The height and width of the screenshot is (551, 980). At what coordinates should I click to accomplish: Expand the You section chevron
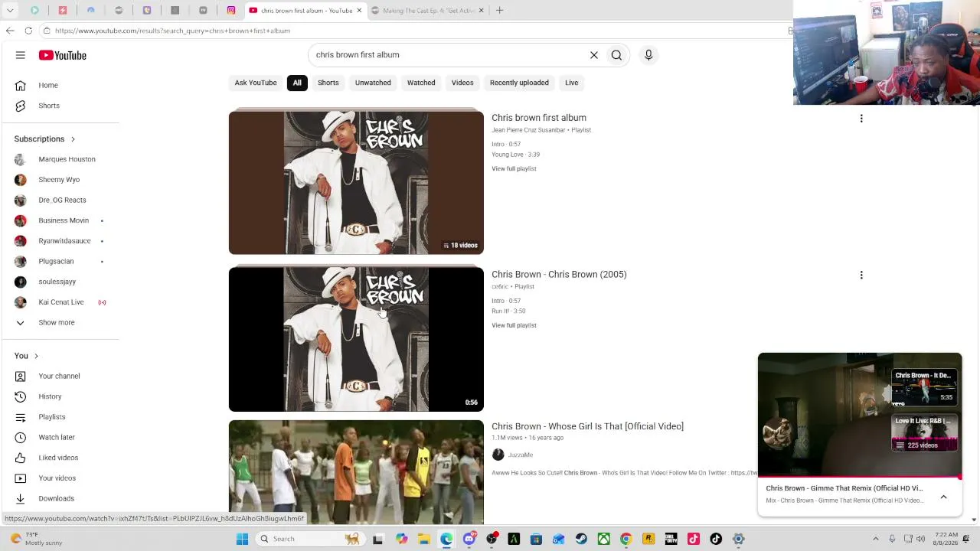pyautogui.click(x=36, y=356)
